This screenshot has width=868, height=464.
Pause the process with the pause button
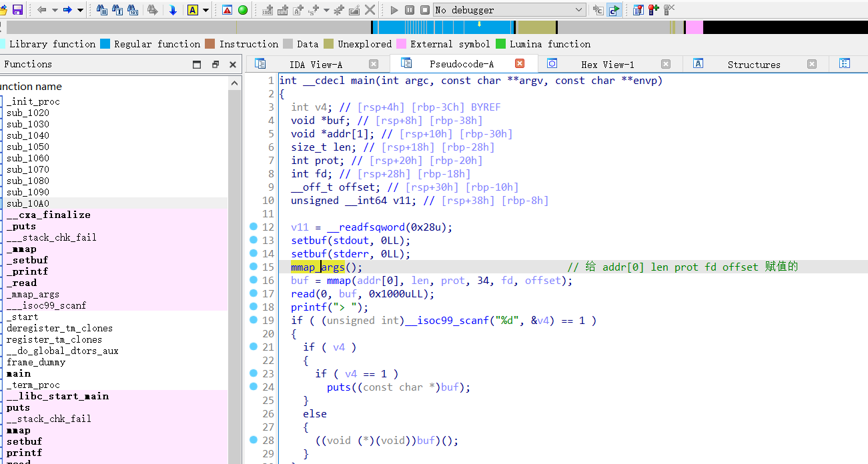pos(410,10)
